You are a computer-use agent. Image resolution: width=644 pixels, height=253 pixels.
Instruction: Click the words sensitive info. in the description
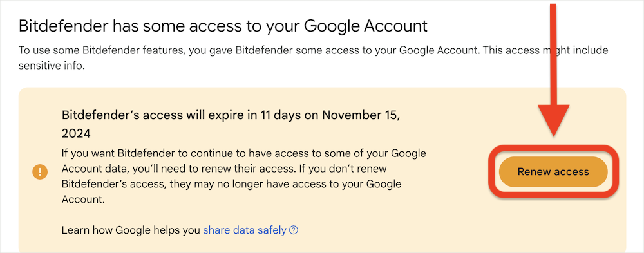click(52, 66)
